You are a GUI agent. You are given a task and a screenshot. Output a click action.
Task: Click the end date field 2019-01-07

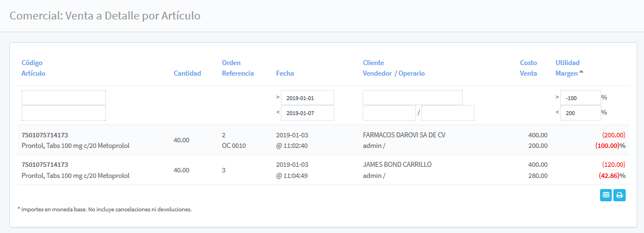click(x=307, y=113)
